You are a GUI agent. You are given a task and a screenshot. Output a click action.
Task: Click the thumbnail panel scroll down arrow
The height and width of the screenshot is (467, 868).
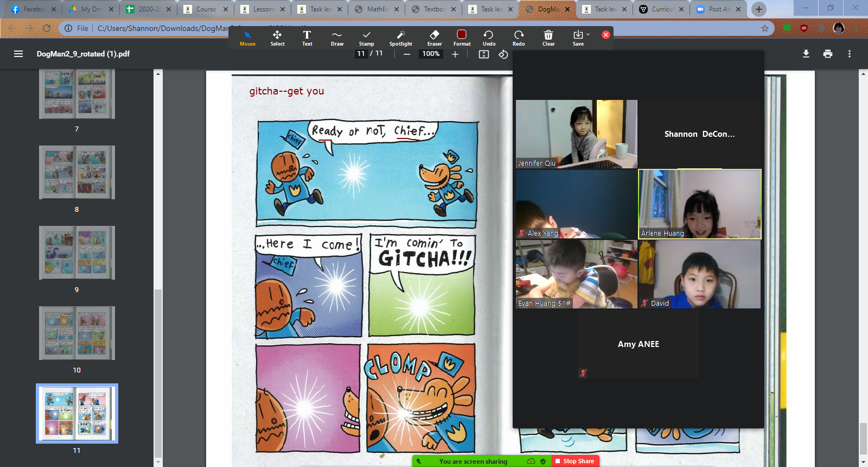coord(158,462)
